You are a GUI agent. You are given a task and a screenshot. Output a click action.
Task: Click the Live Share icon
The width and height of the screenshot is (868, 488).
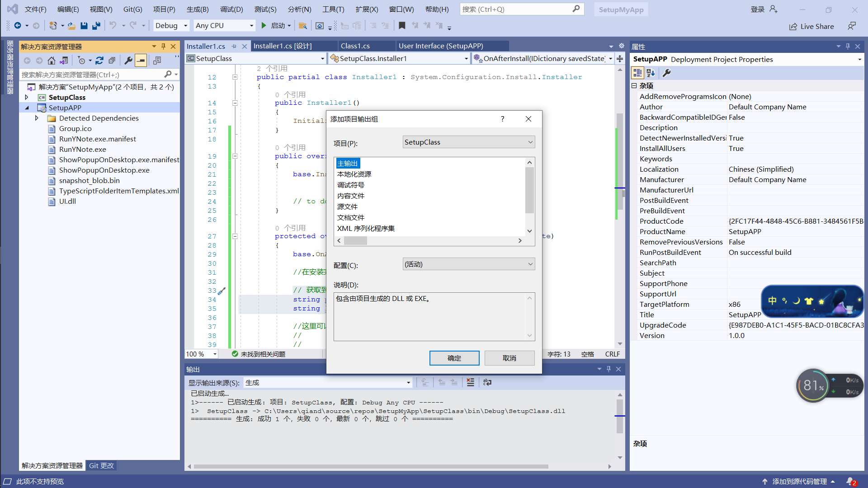coord(793,26)
